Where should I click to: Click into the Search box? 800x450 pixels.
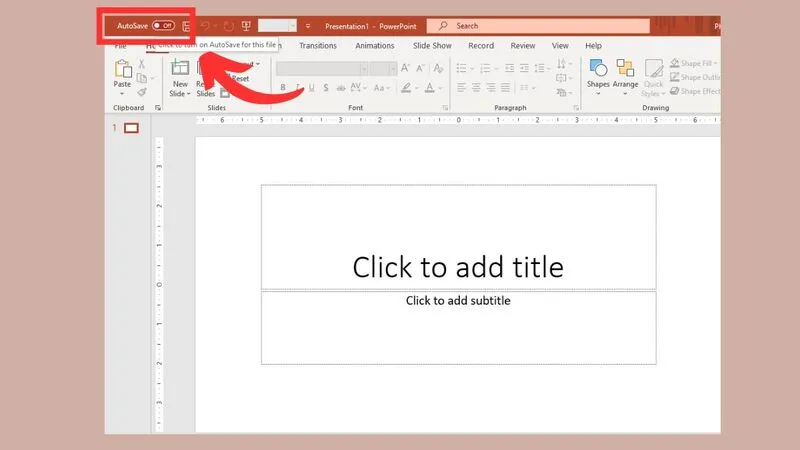[x=538, y=26]
